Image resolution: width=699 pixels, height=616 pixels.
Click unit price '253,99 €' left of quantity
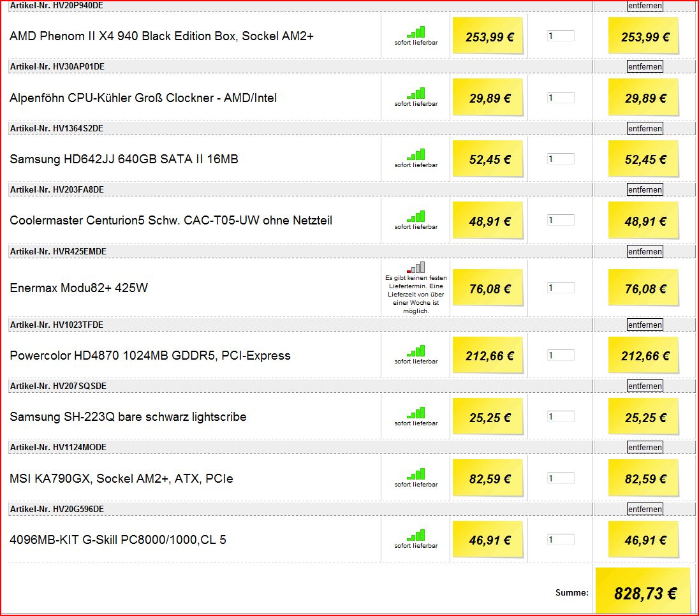489,37
